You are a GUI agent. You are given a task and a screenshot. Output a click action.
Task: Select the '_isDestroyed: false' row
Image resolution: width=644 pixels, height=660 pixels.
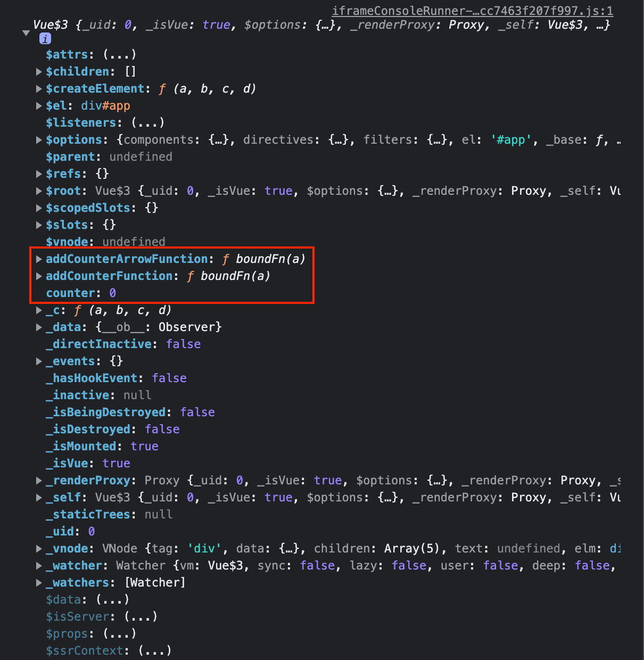113,429
